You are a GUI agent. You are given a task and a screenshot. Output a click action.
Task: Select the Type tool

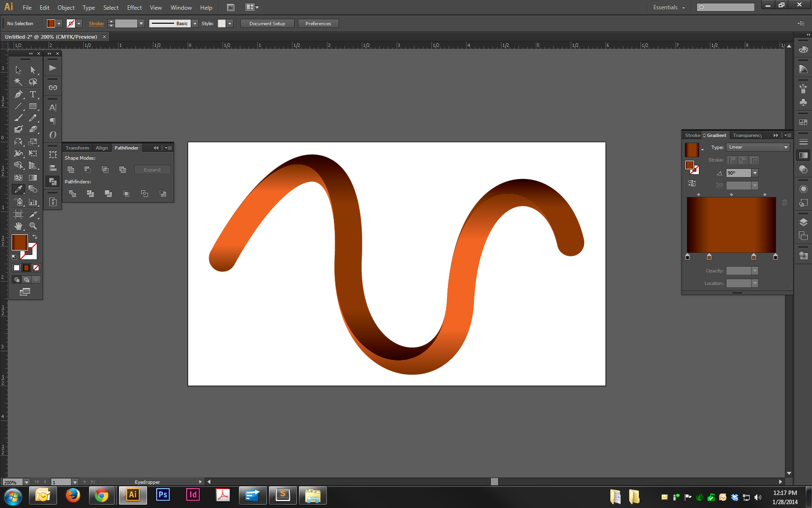[33, 94]
